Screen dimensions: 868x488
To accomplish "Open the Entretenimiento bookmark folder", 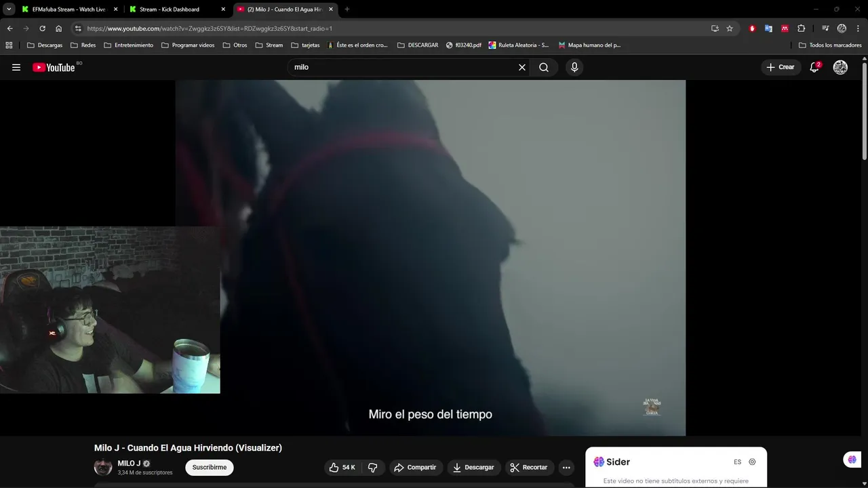I will tap(128, 45).
